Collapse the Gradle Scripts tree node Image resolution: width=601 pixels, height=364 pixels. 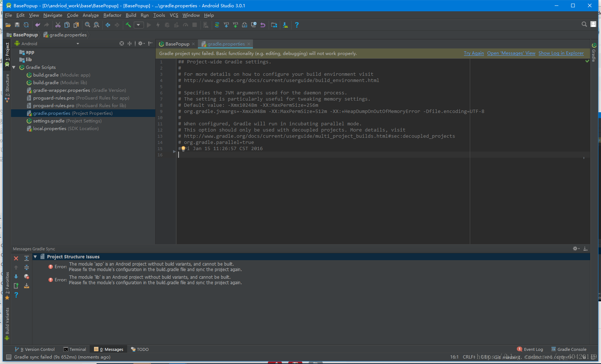tap(14, 67)
